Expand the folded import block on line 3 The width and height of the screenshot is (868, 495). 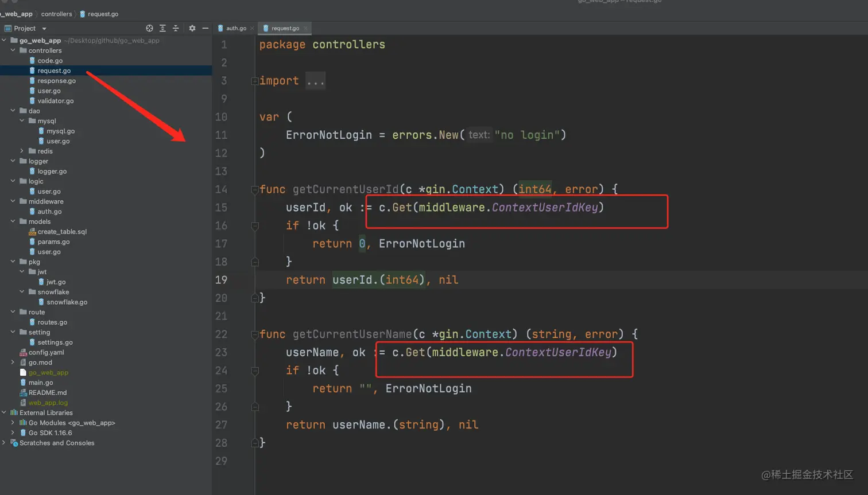pos(254,81)
